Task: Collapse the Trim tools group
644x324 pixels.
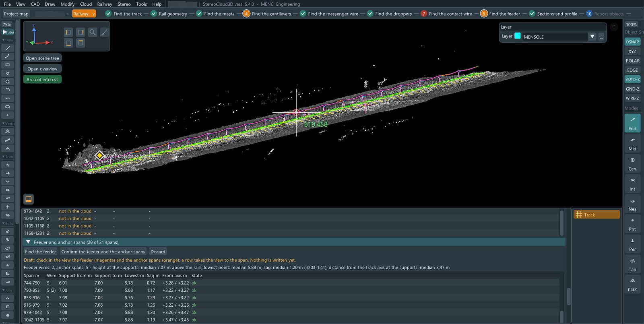Action: pos(8,157)
